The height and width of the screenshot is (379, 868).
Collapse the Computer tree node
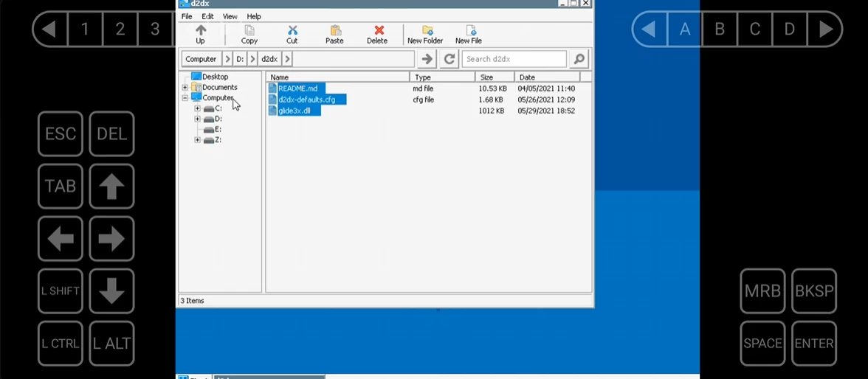pos(185,98)
